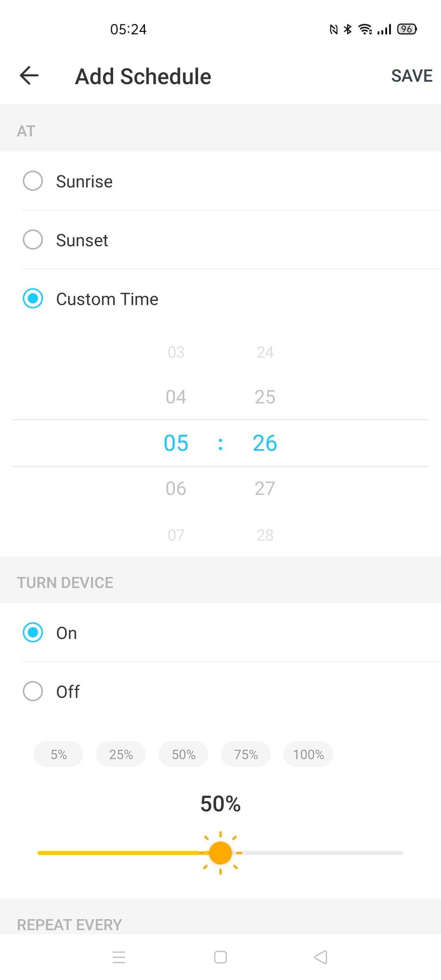This screenshot has height=980, width=441.
Task: Pick minute 25 in time picker
Action: (265, 397)
